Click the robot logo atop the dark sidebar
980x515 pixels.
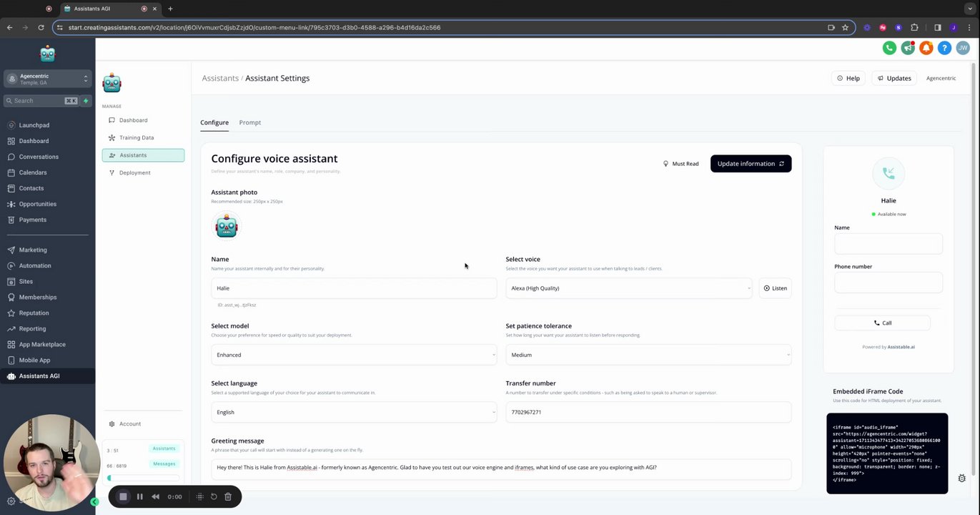pyautogui.click(x=47, y=54)
